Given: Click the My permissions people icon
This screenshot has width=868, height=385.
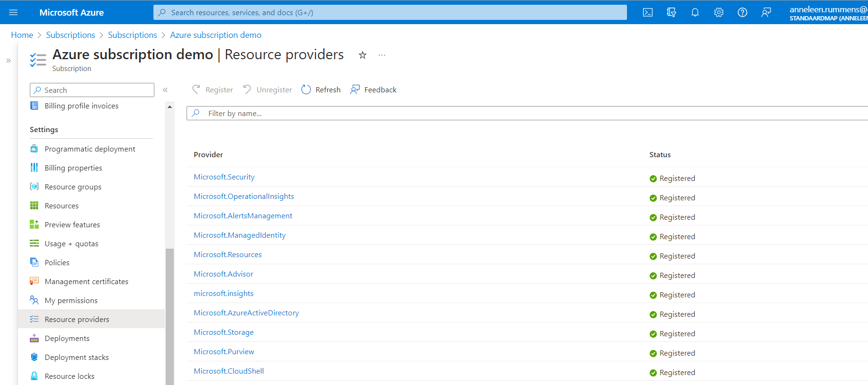Looking at the screenshot, I should pos(34,300).
